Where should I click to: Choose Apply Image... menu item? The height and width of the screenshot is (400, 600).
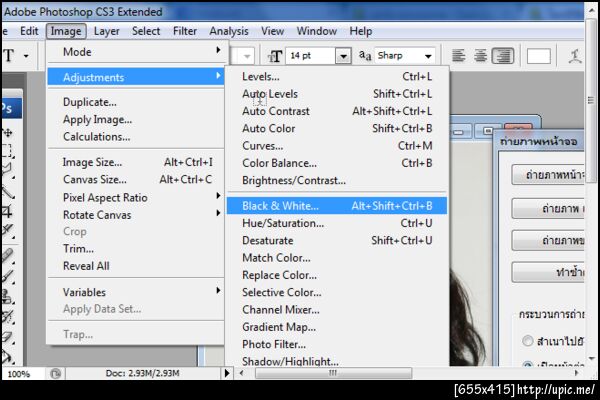pyautogui.click(x=135, y=119)
